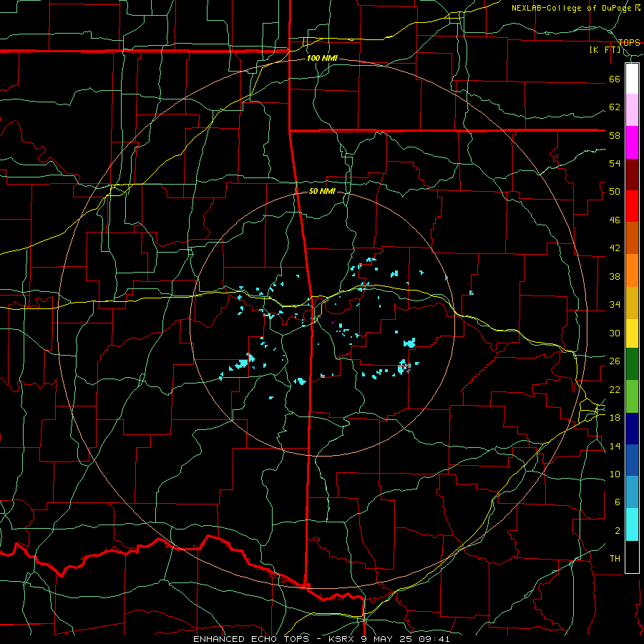Click the TOPS legend title
The width and height of the screenshot is (644, 644).
pos(629,43)
